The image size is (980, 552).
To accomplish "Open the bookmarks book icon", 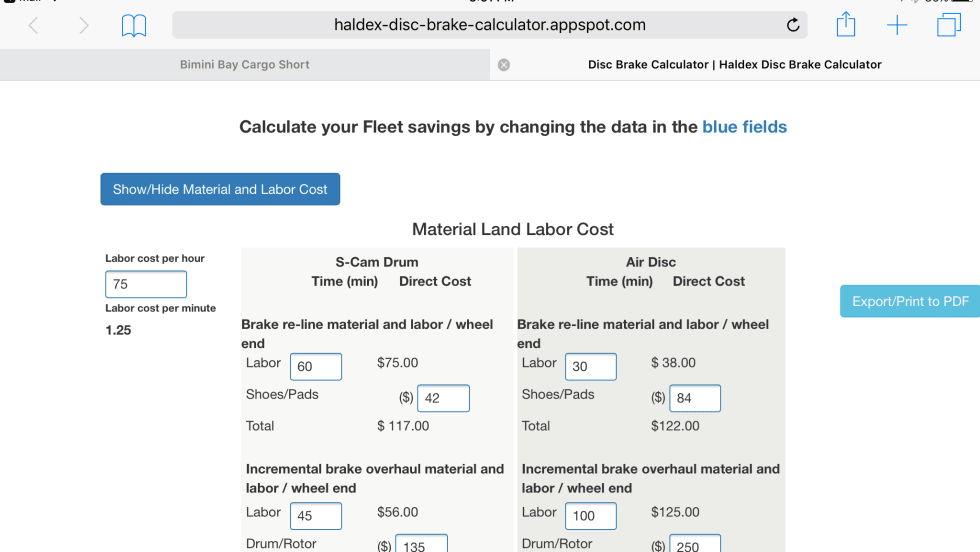I will pos(134,26).
